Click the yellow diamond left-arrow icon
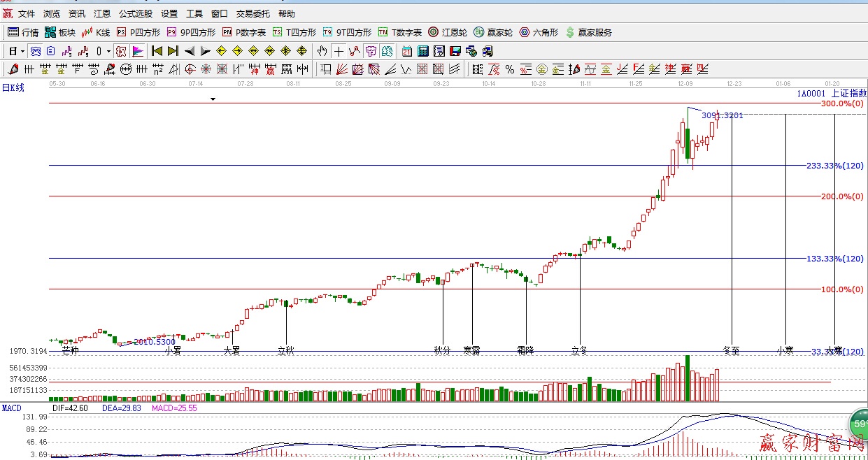The height and width of the screenshot is (460, 868). click(221, 51)
